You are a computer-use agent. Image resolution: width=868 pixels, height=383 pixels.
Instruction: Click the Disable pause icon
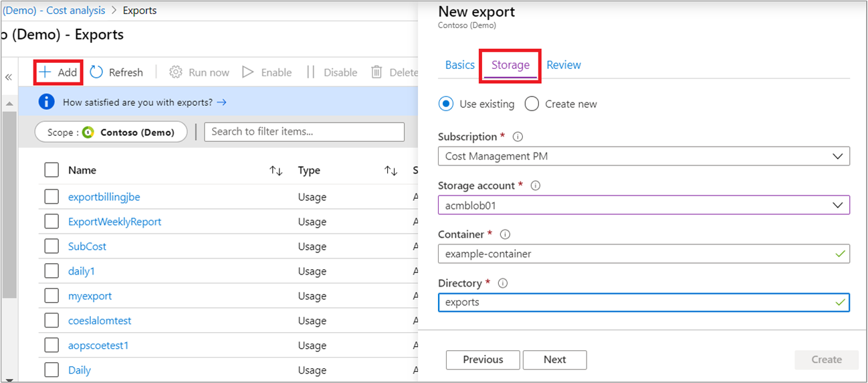point(310,72)
